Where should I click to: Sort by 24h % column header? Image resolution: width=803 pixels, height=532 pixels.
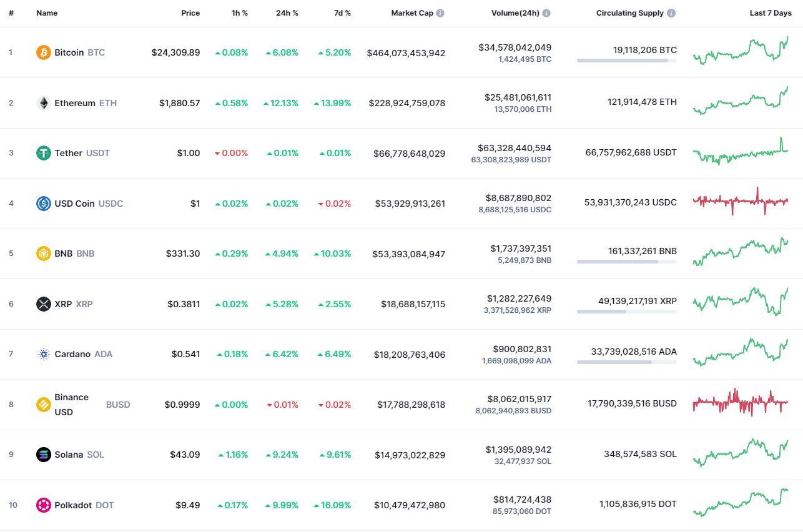tap(287, 13)
